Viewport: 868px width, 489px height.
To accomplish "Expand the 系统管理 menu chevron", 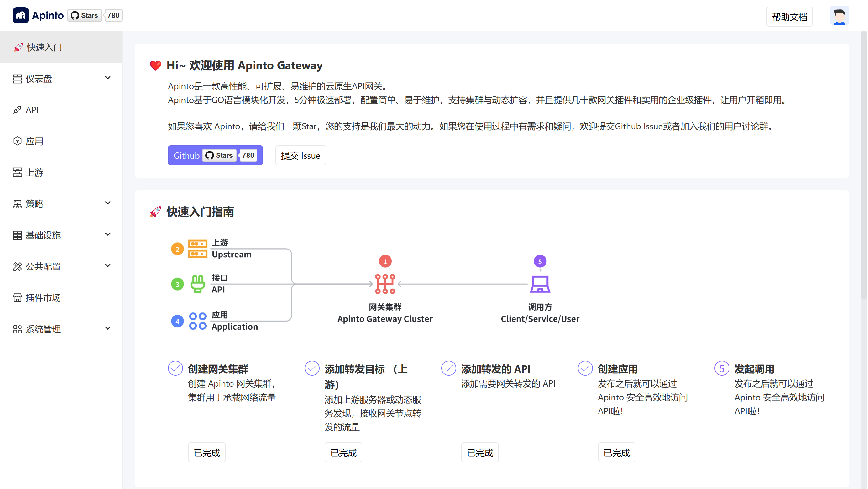I will [108, 328].
